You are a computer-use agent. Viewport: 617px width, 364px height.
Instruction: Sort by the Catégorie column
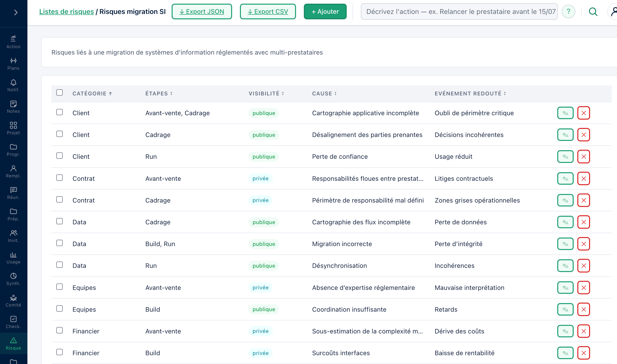pyautogui.click(x=92, y=93)
